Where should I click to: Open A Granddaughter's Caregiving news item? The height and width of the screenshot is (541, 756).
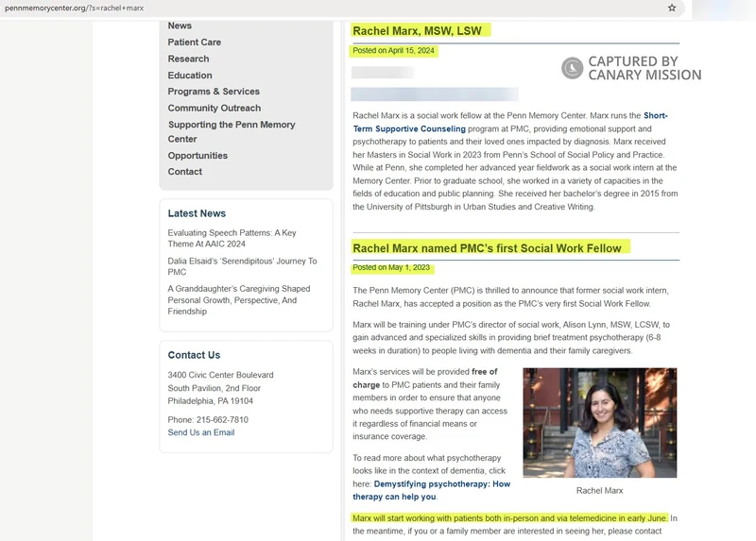tap(239, 300)
